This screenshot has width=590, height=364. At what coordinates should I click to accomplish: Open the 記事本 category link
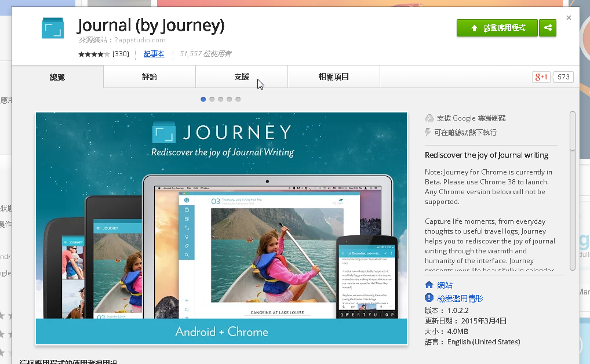pyautogui.click(x=154, y=54)
